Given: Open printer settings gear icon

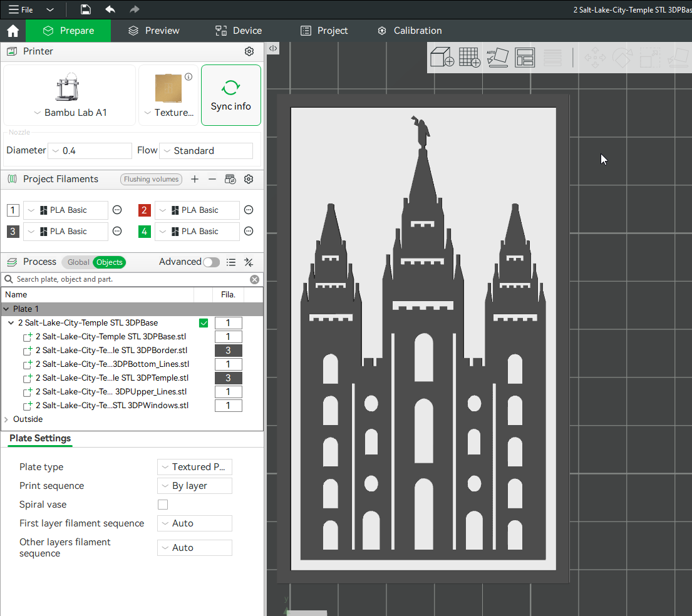Looking at the screenshot, I should 249,51.
